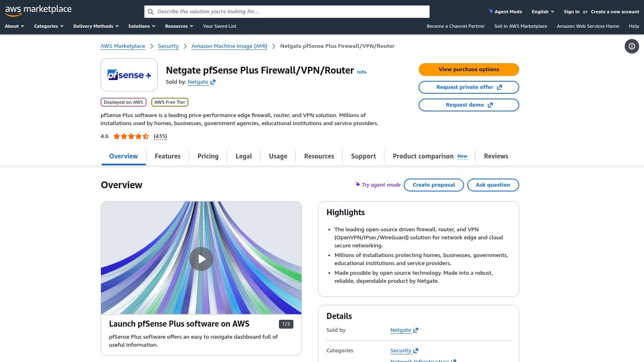Click the circled info icon below top navigation
The width and height of the screenshot is (644, 362).
coord(632,46)
